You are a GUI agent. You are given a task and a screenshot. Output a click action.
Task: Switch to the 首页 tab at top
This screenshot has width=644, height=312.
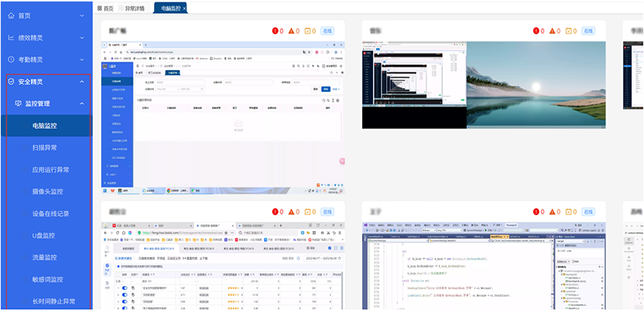tap(106, 8)
